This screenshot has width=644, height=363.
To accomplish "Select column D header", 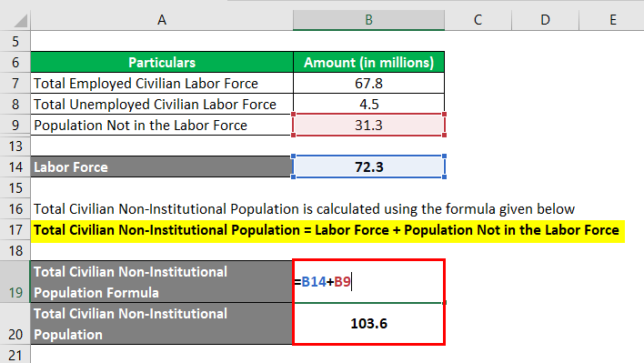I will tap(545, 20).
